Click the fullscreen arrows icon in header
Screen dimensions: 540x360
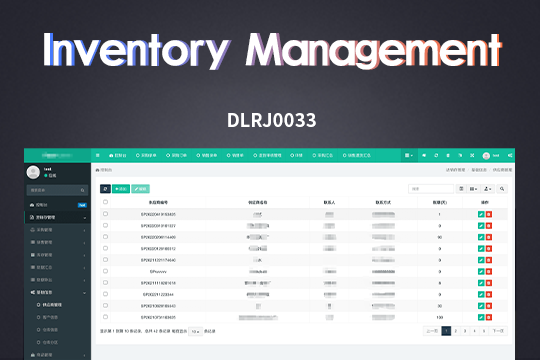click(472, 155)
